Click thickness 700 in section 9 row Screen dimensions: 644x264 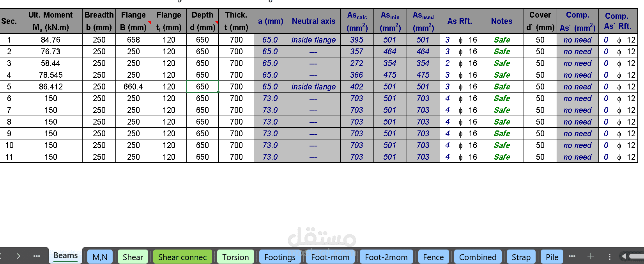[236, 134]
